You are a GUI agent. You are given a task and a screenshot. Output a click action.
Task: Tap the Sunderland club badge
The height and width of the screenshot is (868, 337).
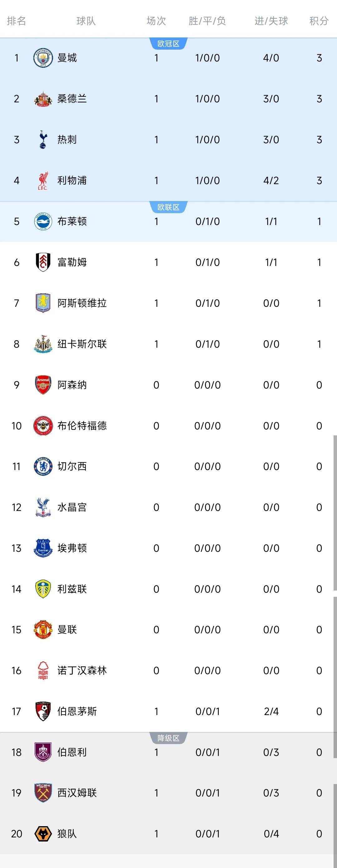click(x=43, y=99)
